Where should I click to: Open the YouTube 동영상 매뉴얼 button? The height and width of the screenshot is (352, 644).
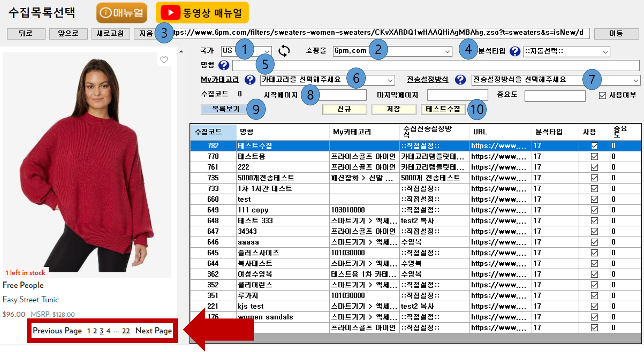pyautogui.click(x=202, y=13)
